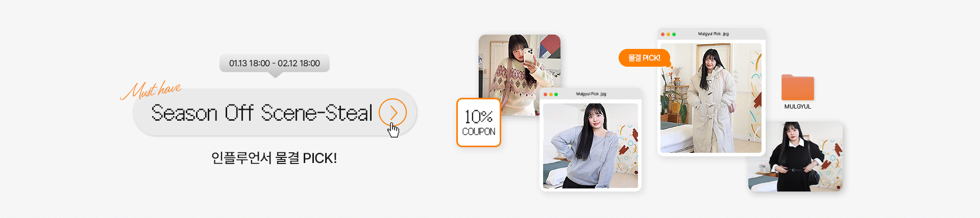Click the Must have script text
Screen dimensions: 980x218
tap(151, 90)
